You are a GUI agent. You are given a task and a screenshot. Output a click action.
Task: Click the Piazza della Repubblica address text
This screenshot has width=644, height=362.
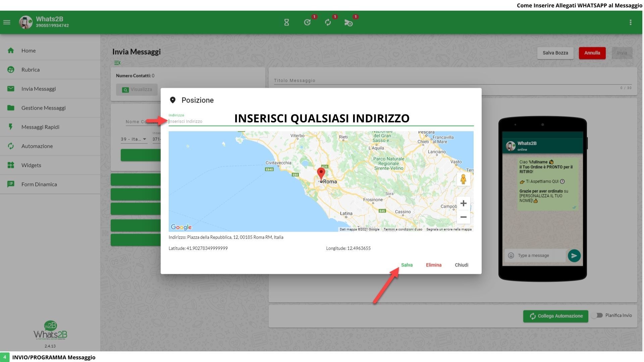pos(235,237)
